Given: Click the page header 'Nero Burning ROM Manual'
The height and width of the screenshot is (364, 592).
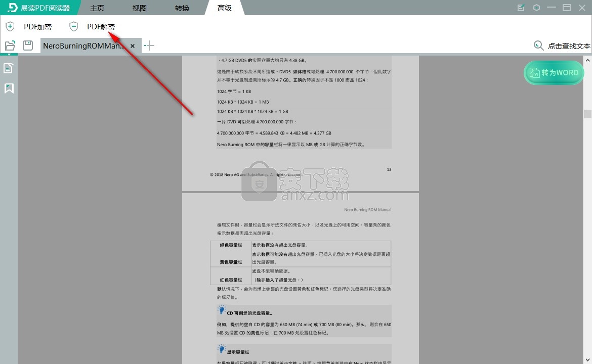Looking at the screenshot, I should coord(368,210).
